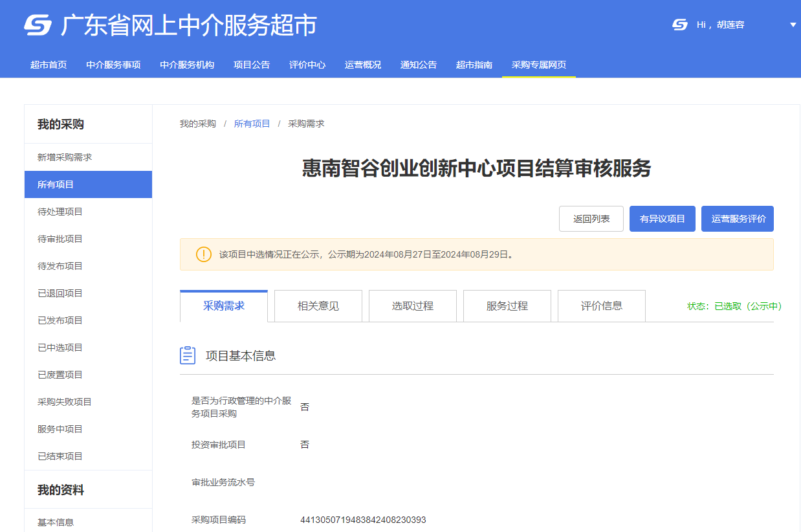The image size is (801, 532).
Task: Click the exclamation icon in the notice banner
Action: click(x=203, y=254)
